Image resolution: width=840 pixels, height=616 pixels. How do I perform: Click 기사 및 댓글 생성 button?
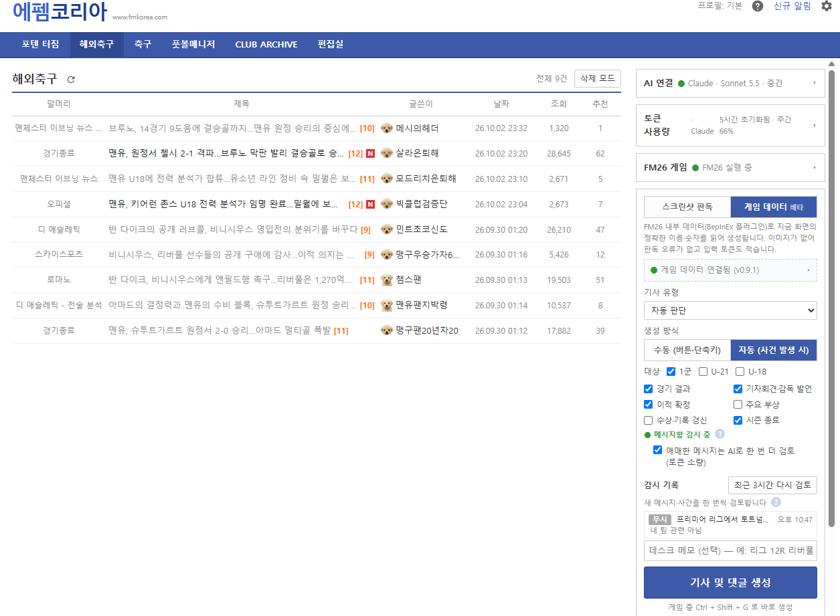(730, 583)
